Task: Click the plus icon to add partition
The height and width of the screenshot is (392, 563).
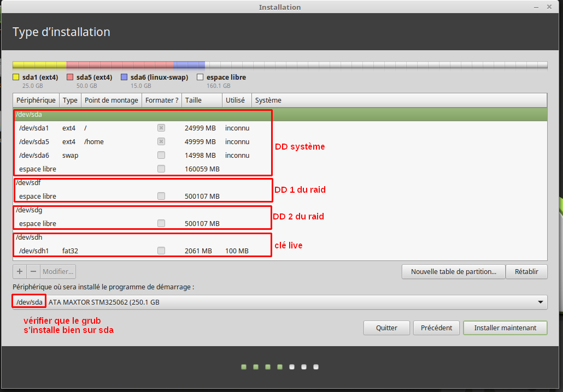Action: (20, 271)
